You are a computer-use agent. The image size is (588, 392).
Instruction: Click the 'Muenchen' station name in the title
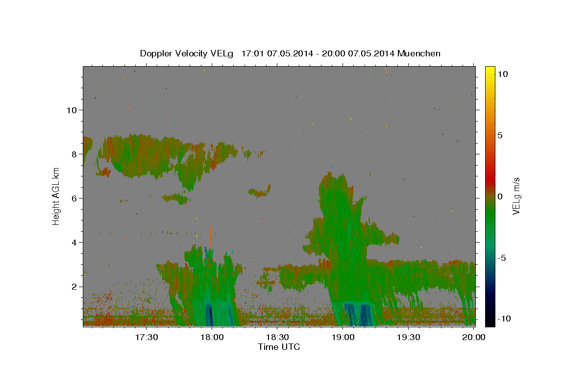point(419,53)
